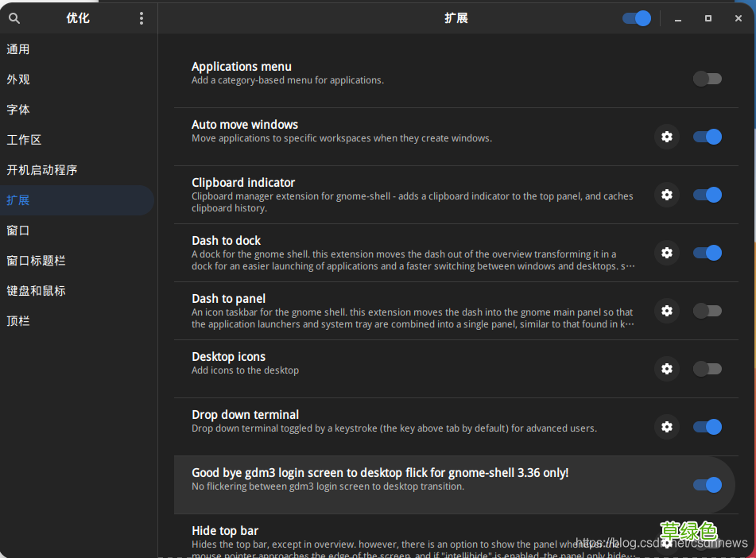Open search with the magnifier icon

pos(14,18)
